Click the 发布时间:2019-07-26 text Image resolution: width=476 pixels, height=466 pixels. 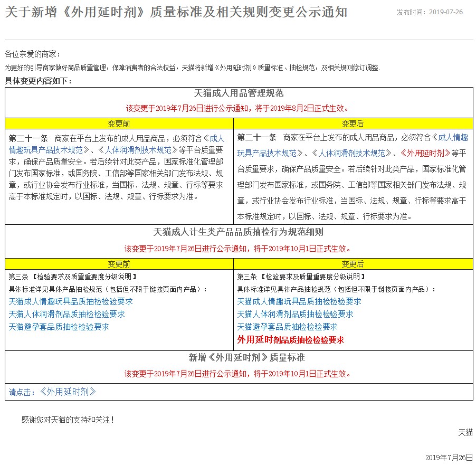pos(430,12)
